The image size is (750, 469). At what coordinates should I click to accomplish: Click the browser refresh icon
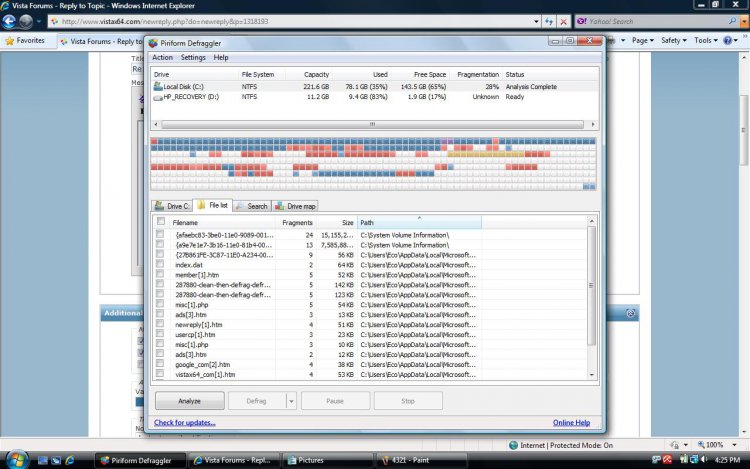click(x=549, y=22)
